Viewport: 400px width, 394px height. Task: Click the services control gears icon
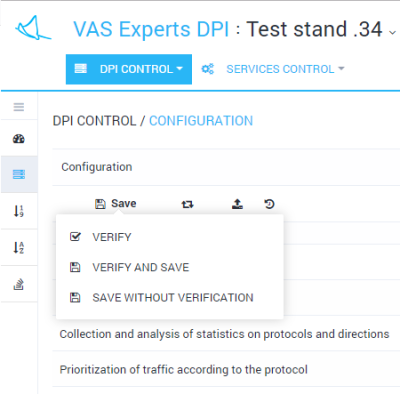tap(207, 69)
